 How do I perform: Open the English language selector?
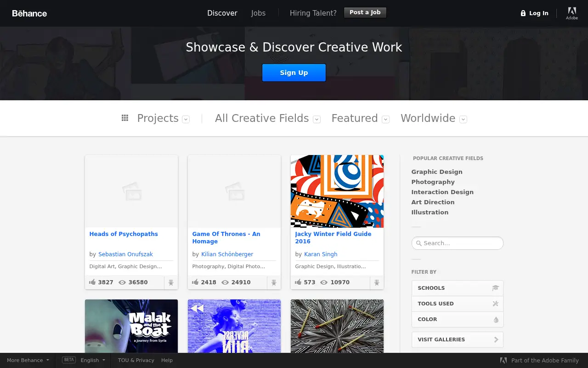93,360
